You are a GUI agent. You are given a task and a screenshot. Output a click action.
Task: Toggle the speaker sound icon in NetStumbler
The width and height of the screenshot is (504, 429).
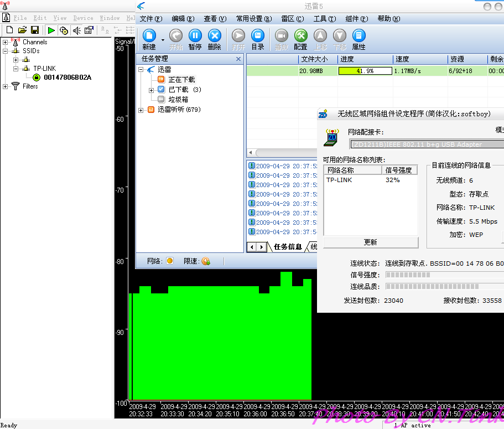coord(76,30)
